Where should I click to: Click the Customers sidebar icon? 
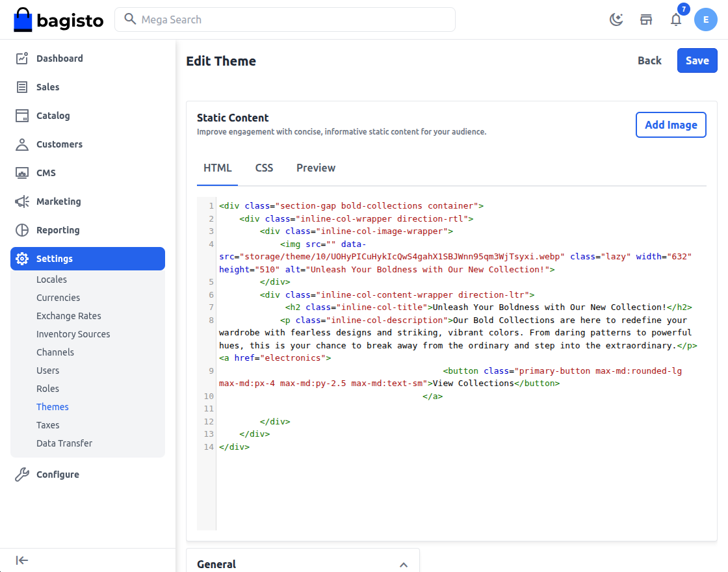[22, 144]
